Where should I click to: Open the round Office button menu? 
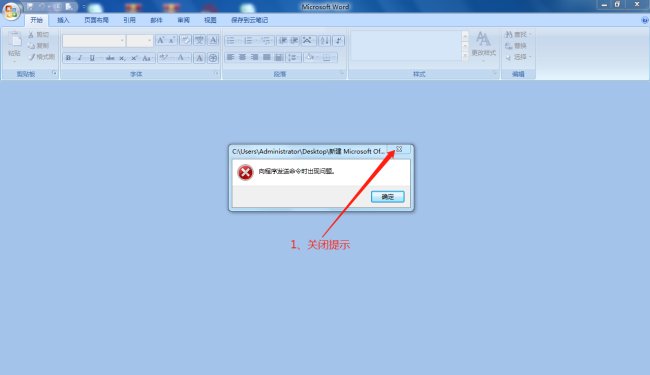coord(11,11)
